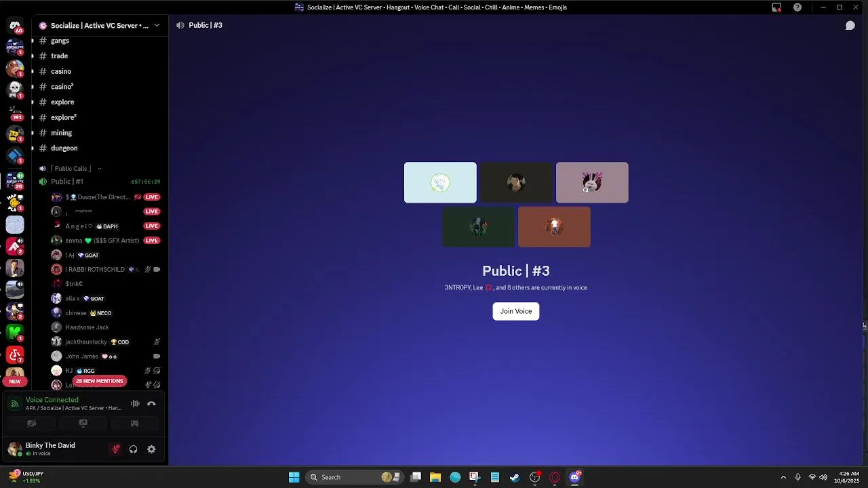
Task: Open the Discord inbox icon in the title bar
Action: click(776, 7)
